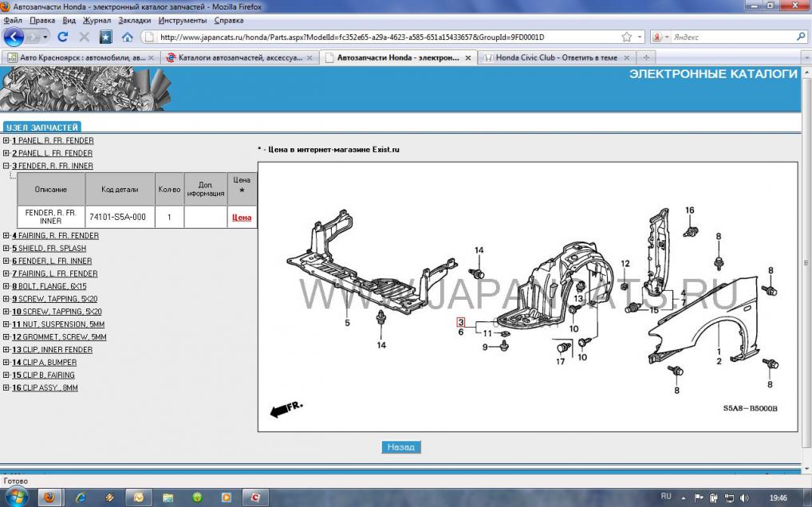
Task: Open the Инструменты menu
Action: [183, 21]
